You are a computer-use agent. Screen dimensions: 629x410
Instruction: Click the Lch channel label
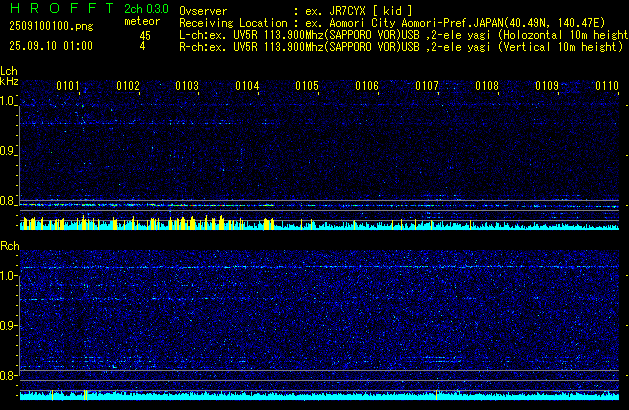[x=9, y=71]
